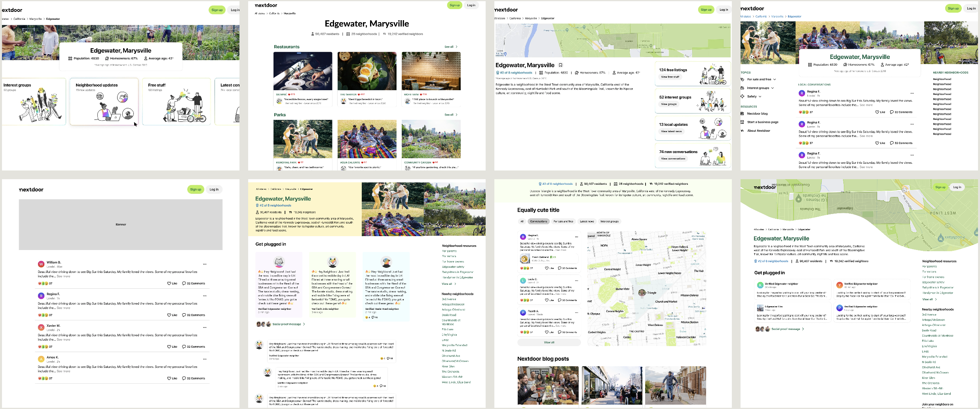Like Amos K.'s post with the heart icon
The width and height of the screenshot is (980, 409).
[169, 379]
